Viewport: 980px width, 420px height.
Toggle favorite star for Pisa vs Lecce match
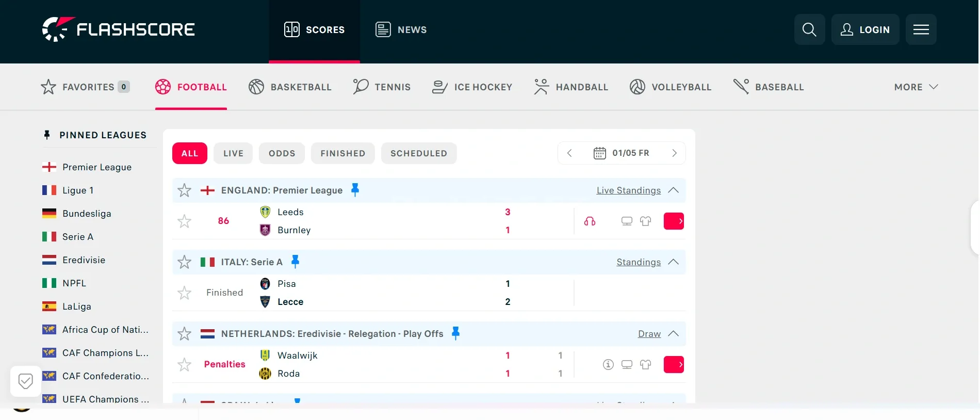click(x=184, y=293)
